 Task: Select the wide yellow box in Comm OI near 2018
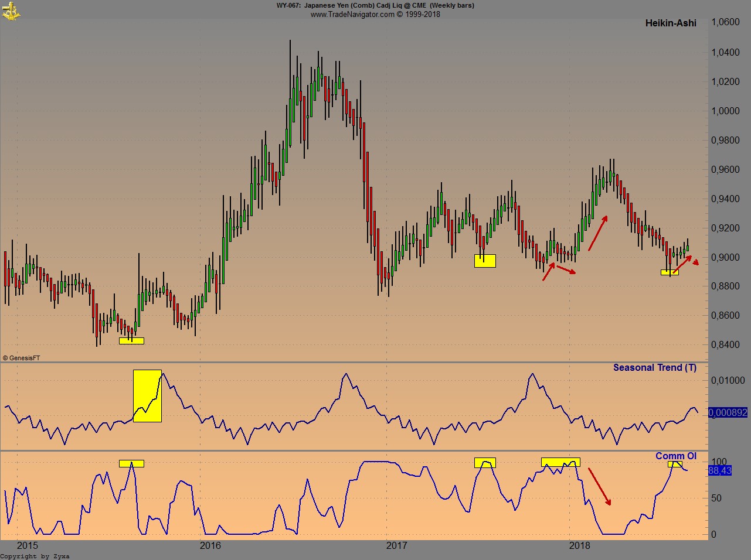(x=560, y=462)
